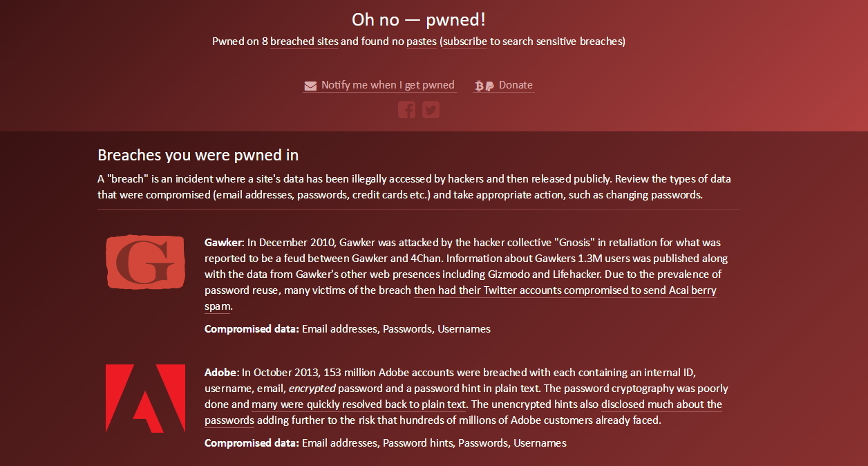This screenshot has height=466, width=868.
Task: Click the PayPal donation icon
Action: pyautogui.click(x=489, y=86)
